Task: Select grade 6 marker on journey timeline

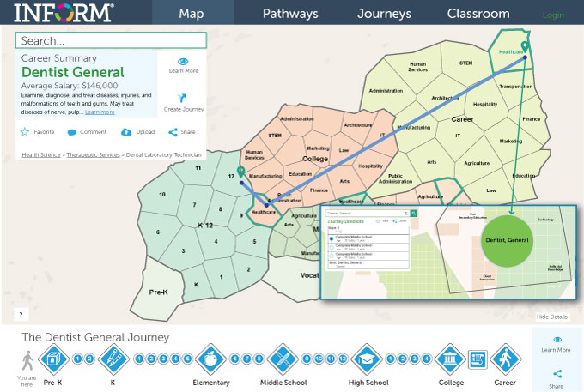Action: (234, 359)
